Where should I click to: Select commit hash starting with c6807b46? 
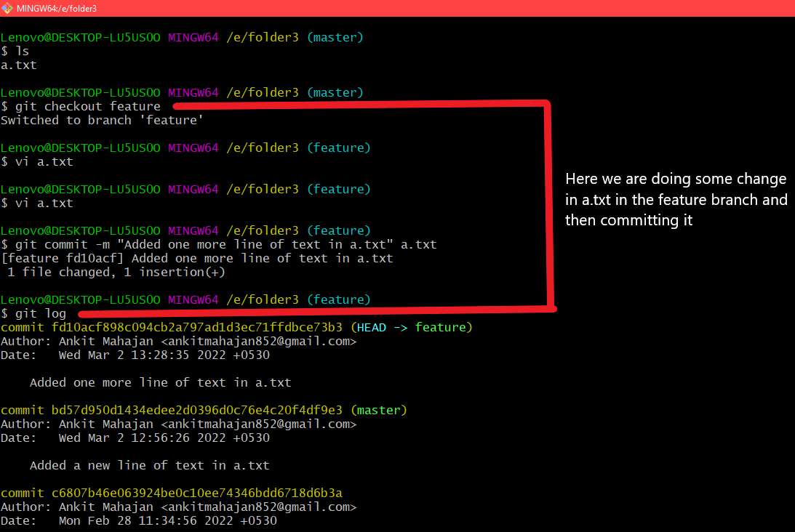tap(196, 493)
